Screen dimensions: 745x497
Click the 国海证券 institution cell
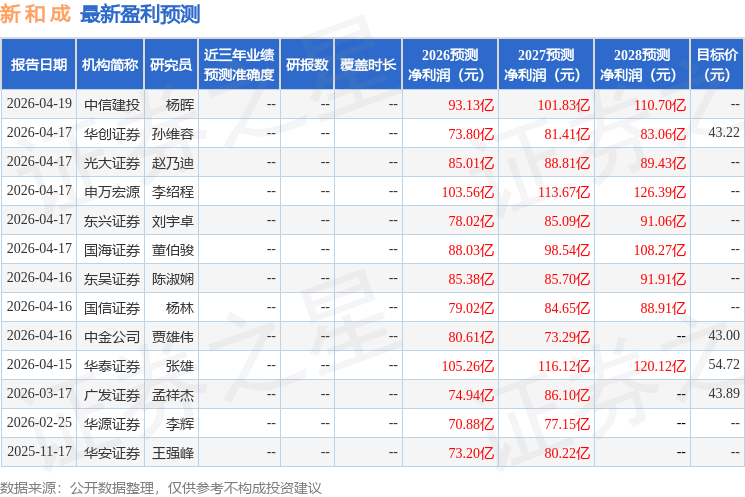coord(112,250)
